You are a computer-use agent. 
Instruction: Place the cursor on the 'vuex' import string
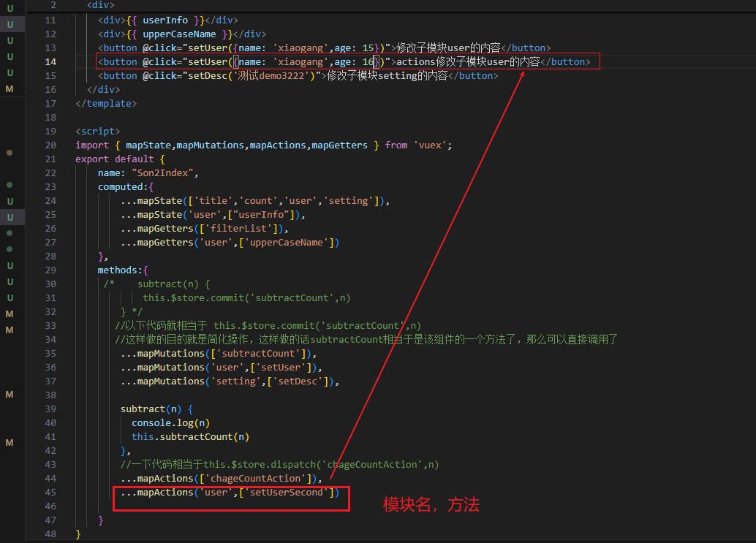coord(430,145)
